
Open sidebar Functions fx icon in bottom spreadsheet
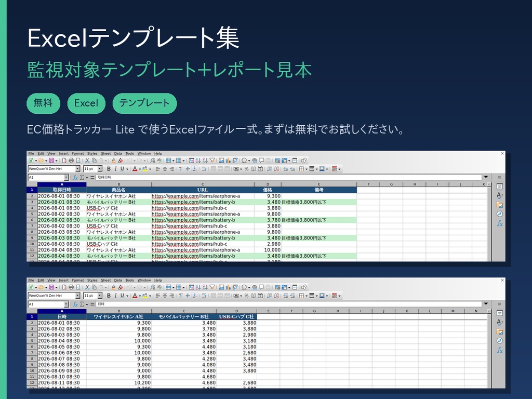pyautogui.click(x=499, y=350)
